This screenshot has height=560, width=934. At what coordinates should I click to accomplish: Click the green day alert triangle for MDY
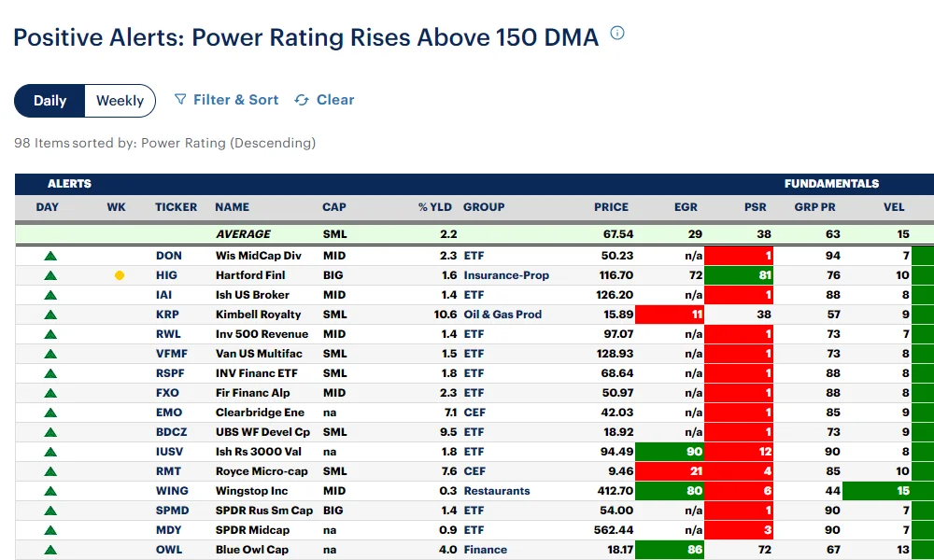pos(50,530)
